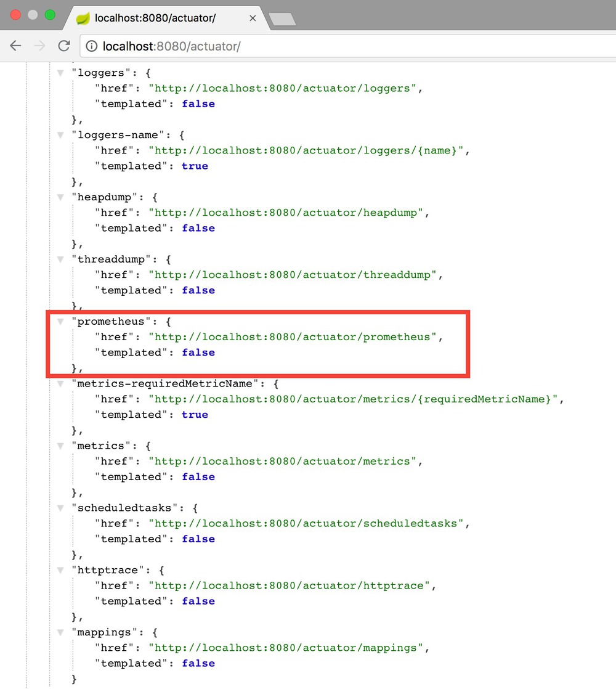Collapse the "prometheus" JSON node
616x689 pixels.
click(60, 322)
